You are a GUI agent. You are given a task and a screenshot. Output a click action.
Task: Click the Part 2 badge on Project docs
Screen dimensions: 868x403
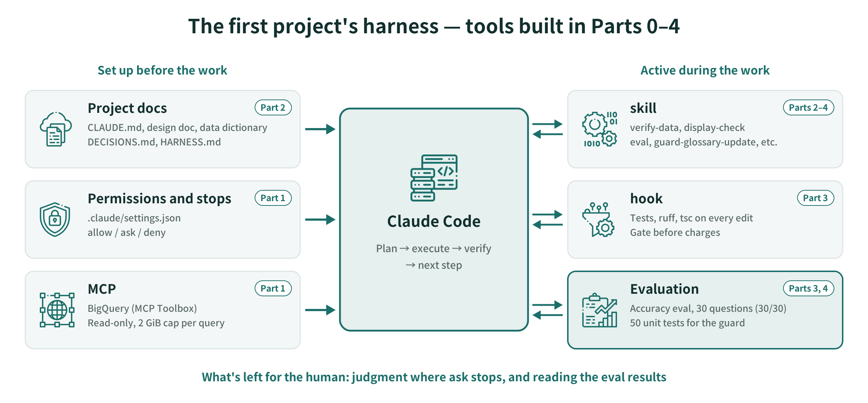tap(273, 107)
